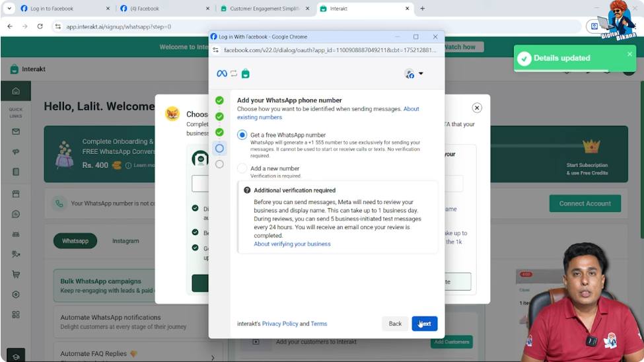Viewport: 644px width, 362px height.
Task: Click the main browser address bar URL
Action: [119, 26]
